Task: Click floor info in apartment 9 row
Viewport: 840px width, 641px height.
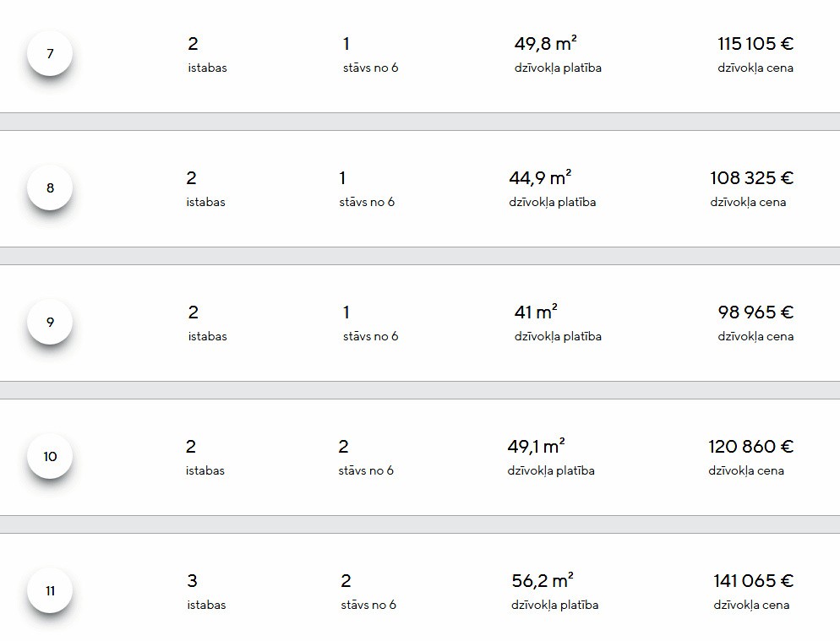Action: (346, 312)
